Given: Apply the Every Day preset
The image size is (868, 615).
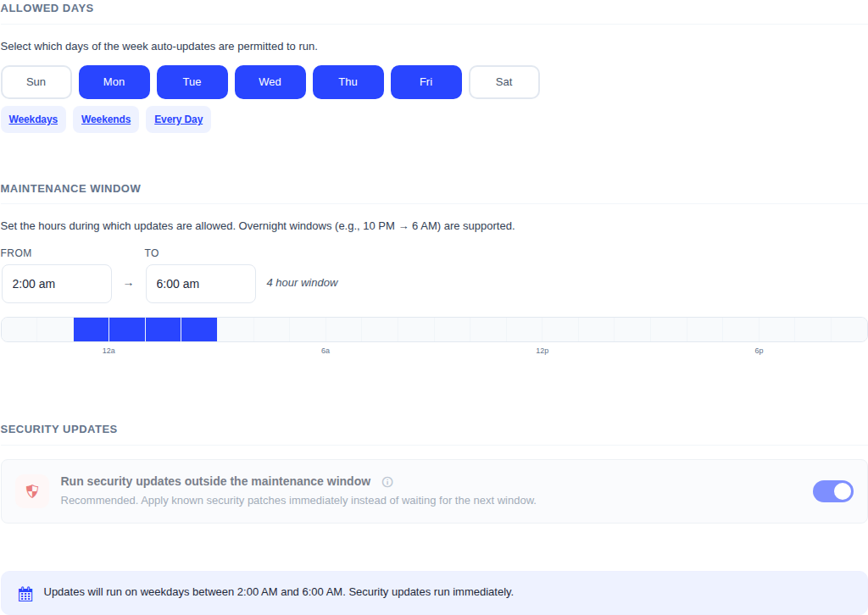Looking at the screenshot, I should (178, 119).
